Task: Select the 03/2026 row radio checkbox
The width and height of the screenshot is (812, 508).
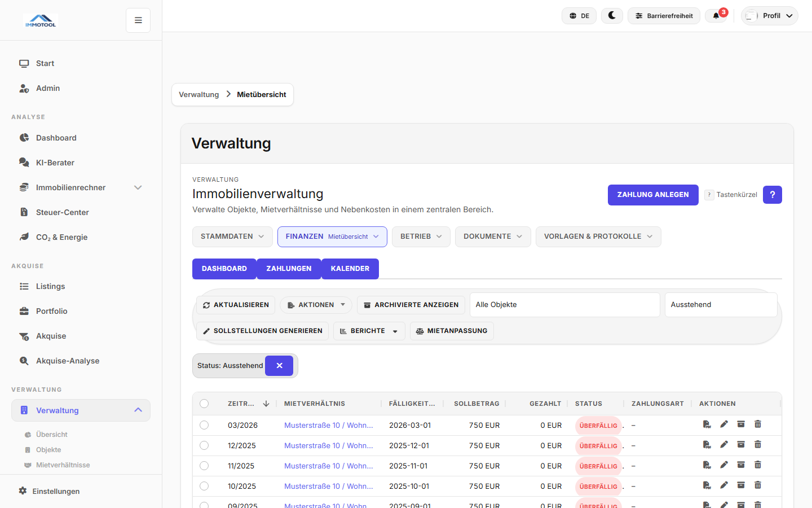Action: click(204, 425)
